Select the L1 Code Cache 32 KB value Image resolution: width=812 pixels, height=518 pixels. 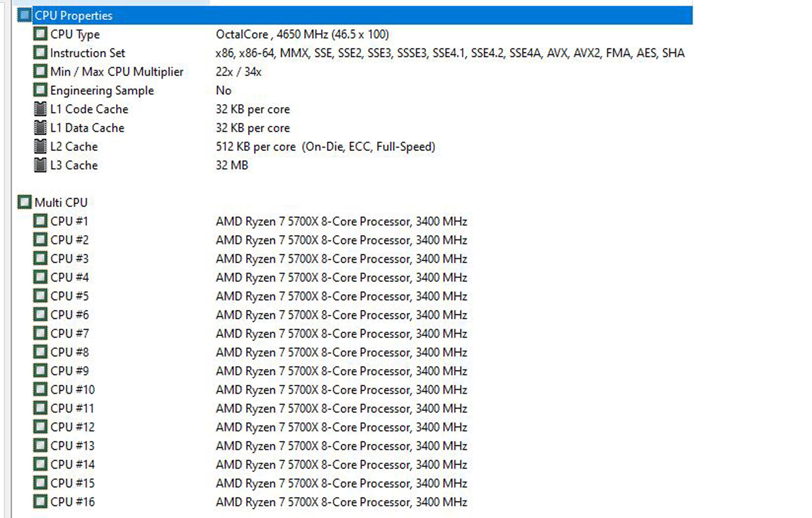pyautogui.click(x=253, y=109)
